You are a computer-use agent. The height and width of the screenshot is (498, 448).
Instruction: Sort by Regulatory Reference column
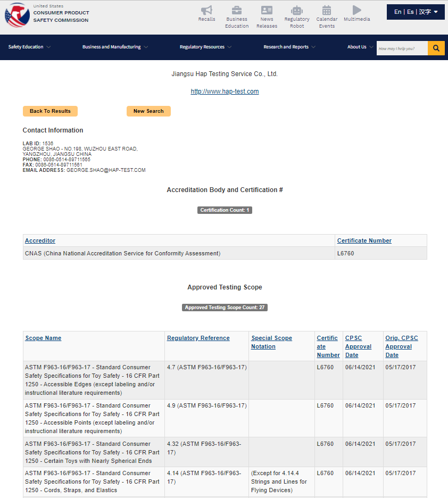pyautogui.click(x=198, y=338)
